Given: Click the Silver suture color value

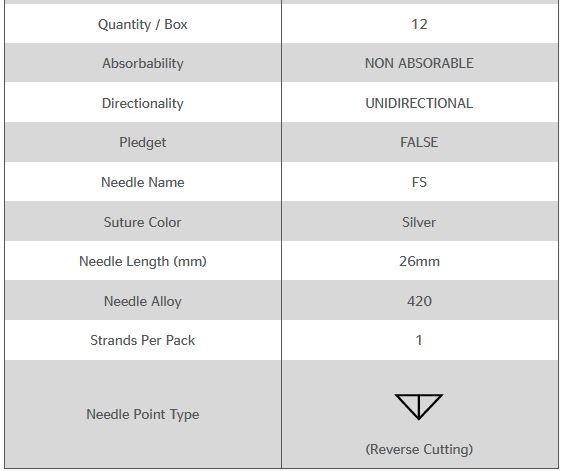Looking at the screenshot, I should [x=419, y=222].
